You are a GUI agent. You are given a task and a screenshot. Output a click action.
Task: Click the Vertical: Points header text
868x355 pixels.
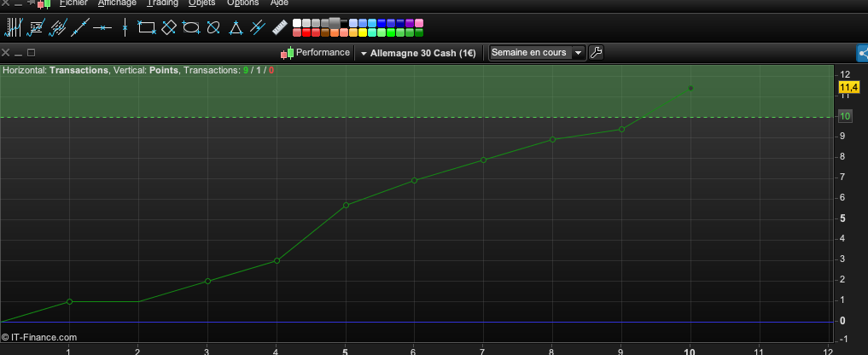click(146, 70)
